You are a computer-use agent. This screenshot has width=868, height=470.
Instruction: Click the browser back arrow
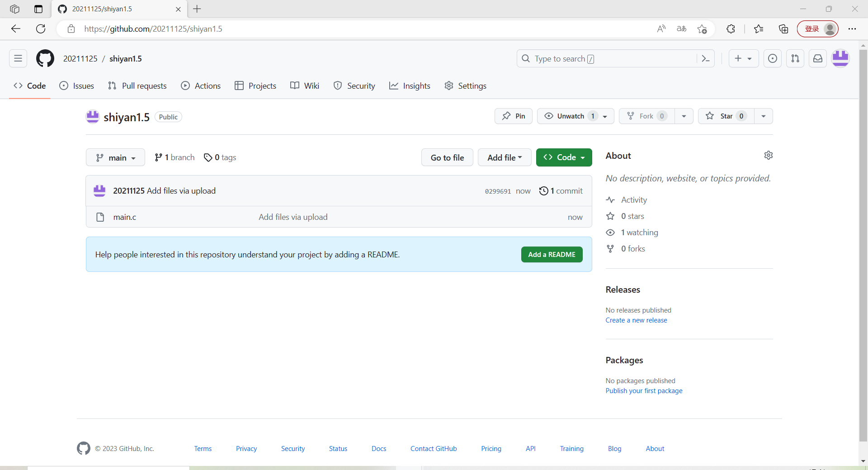coord(16,28)
